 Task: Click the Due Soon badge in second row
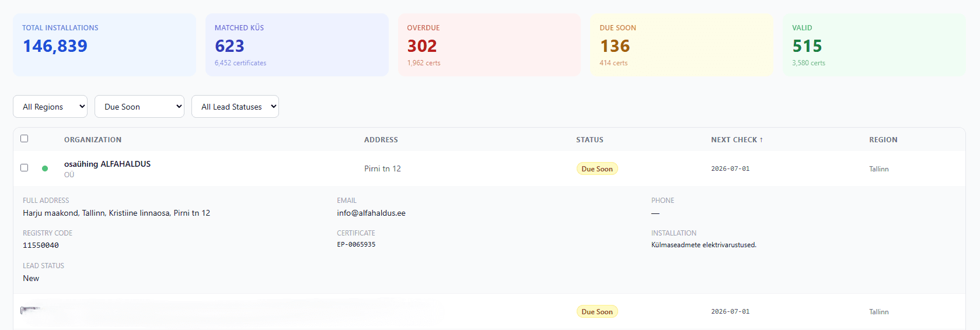coord(597,312)
